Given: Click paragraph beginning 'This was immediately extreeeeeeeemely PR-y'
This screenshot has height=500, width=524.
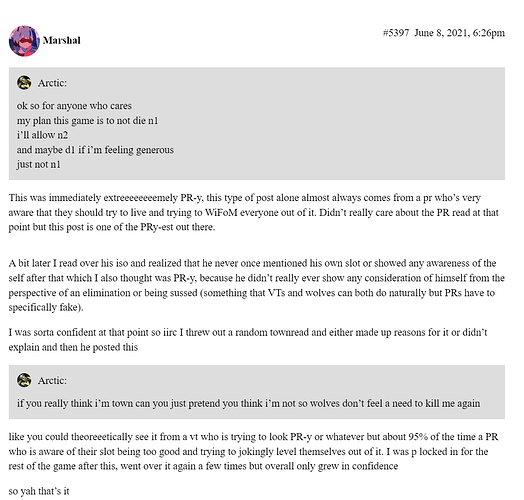Looking at the screenshot, I should [255, 212].
